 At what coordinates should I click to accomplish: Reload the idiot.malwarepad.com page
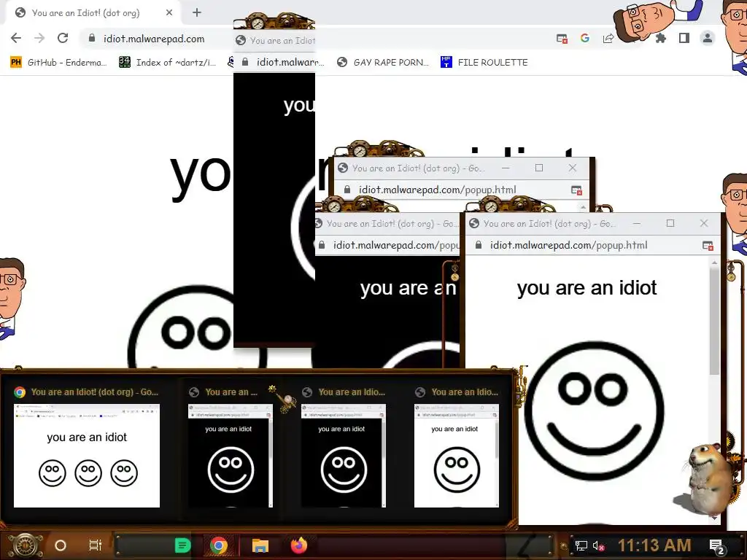click(x=63, y=38)
